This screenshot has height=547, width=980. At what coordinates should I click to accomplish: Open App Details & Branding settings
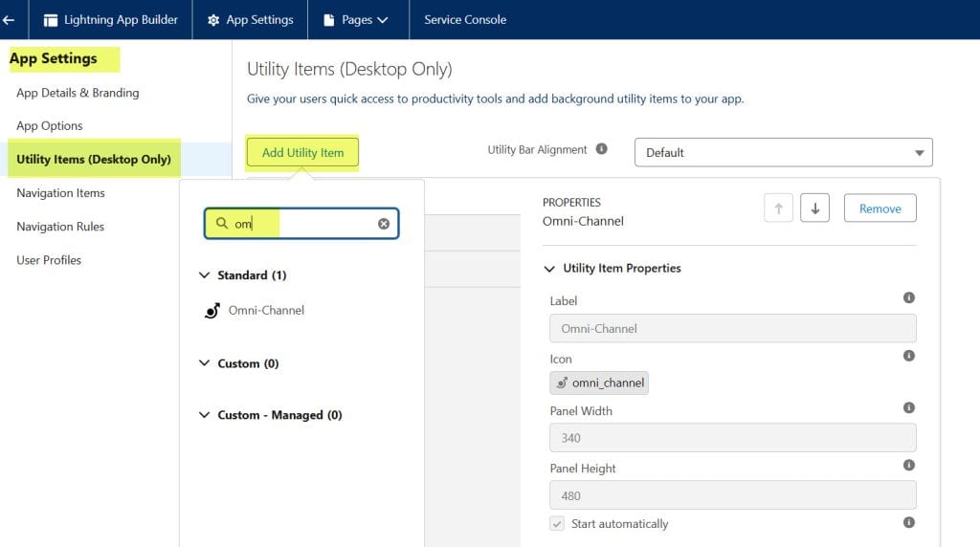(78, 93)
